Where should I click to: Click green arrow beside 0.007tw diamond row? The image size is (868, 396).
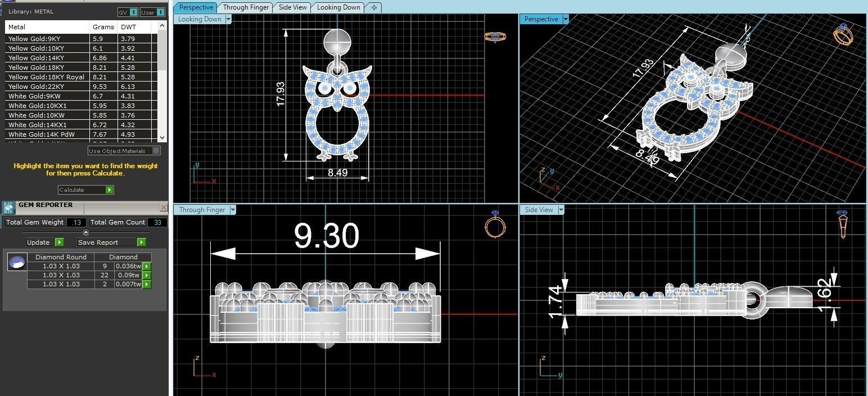(x=147, y=284)
